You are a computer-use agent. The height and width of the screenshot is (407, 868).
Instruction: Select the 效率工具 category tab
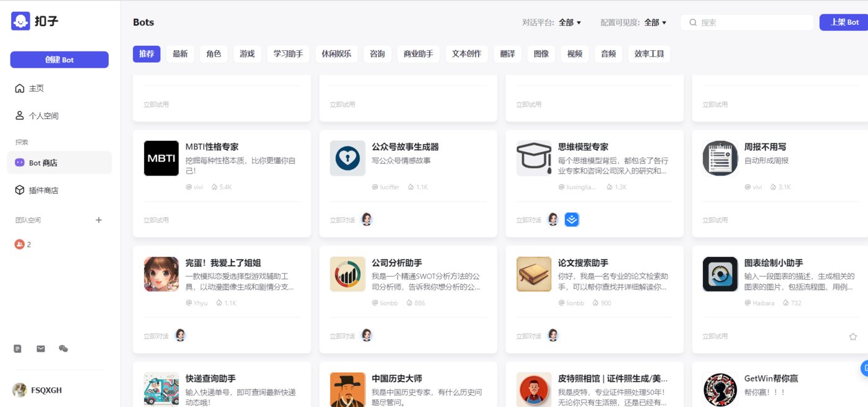click(649, 54)
